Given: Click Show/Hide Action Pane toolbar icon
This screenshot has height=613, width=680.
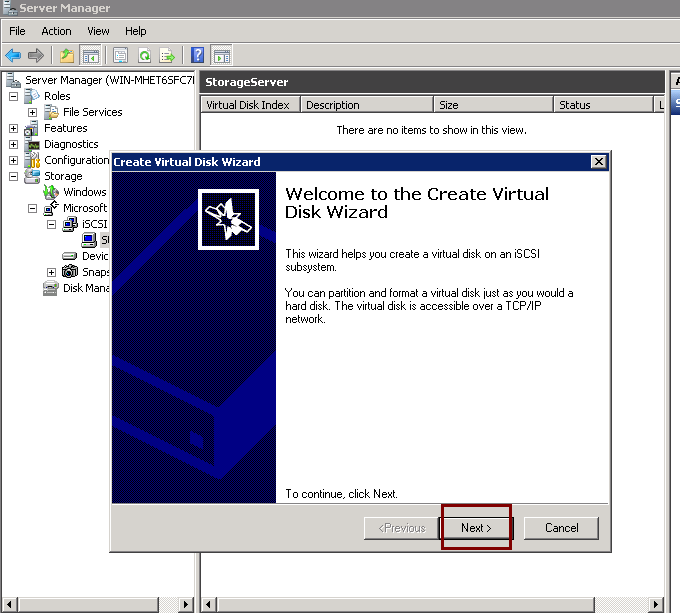Looking at the screenshot, I should click(221, 55).
